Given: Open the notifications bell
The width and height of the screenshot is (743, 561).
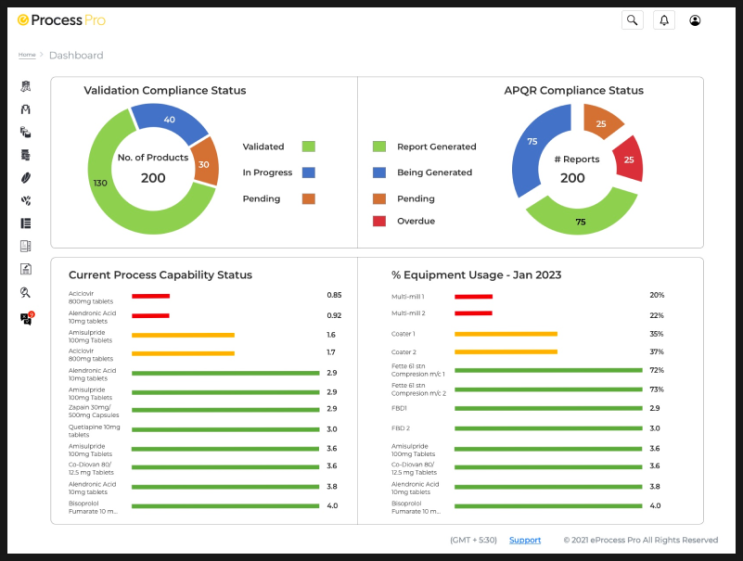Looking at the screenshot, I should [663, 20].
